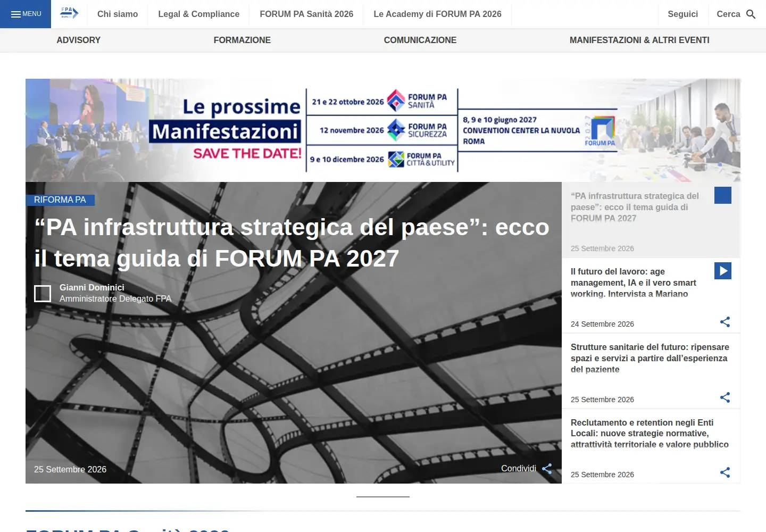Open sidebar article 'PA infrastruttura strategica del paese'
Screen dimensions: 766x532
635,207
